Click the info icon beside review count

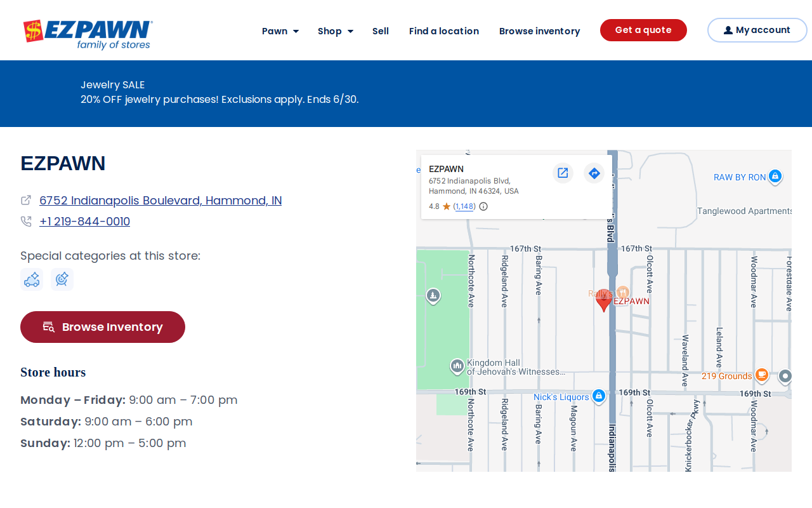(483, 206)
